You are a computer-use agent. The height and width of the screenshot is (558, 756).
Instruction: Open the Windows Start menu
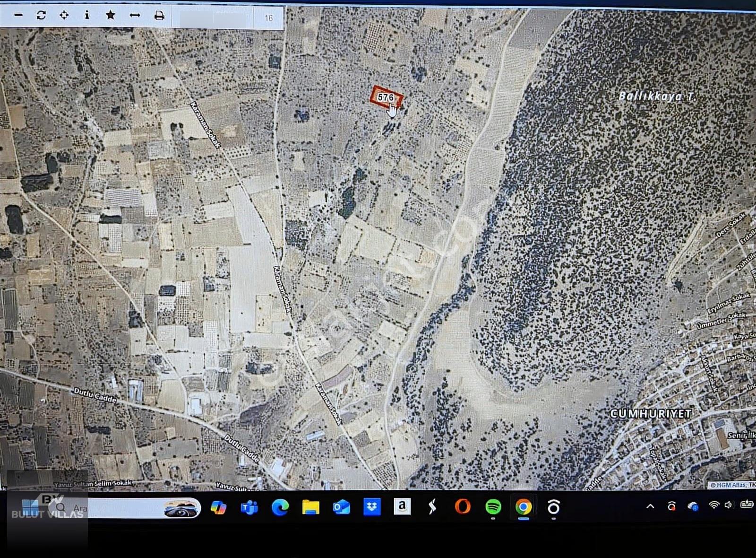tap(29, 507)
